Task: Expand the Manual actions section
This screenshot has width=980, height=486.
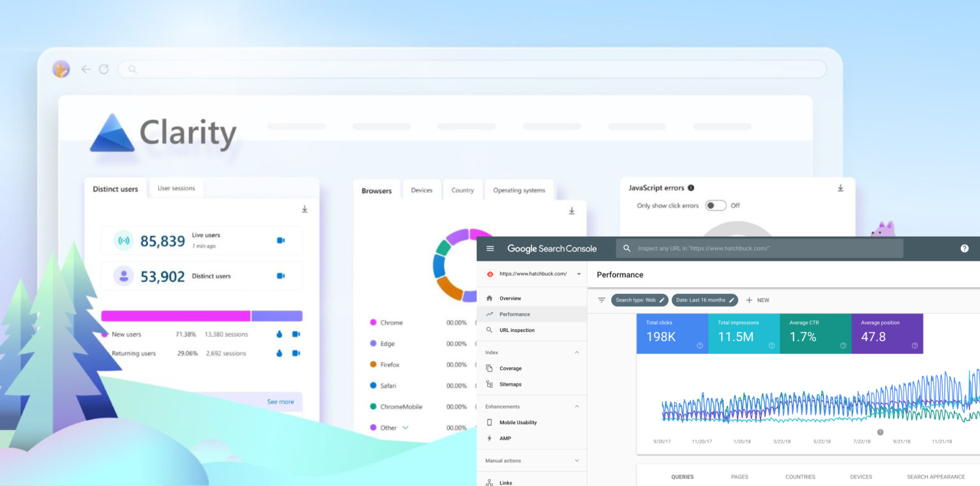Action: pyautogui.click(x=577, y=461)
